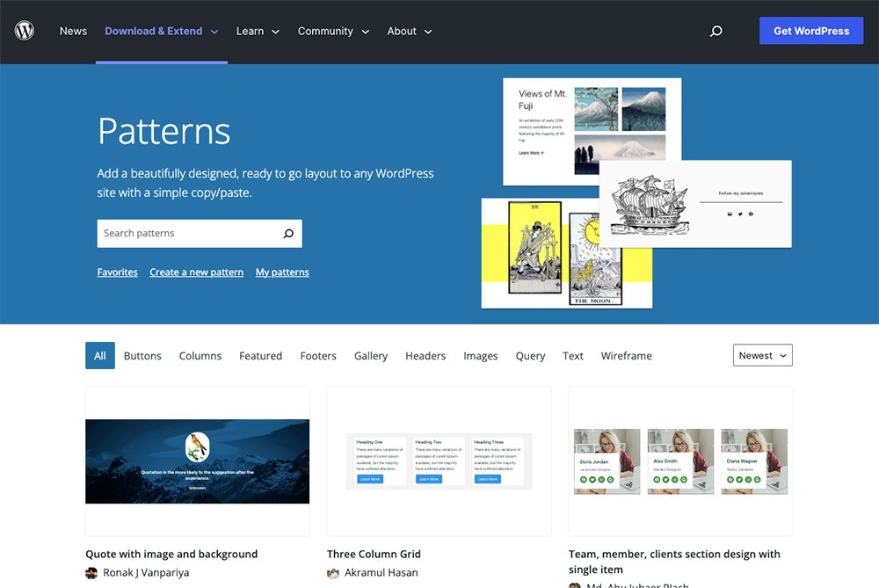
Task: Expand the Learn menu chevron
Action: pos(275,32)
